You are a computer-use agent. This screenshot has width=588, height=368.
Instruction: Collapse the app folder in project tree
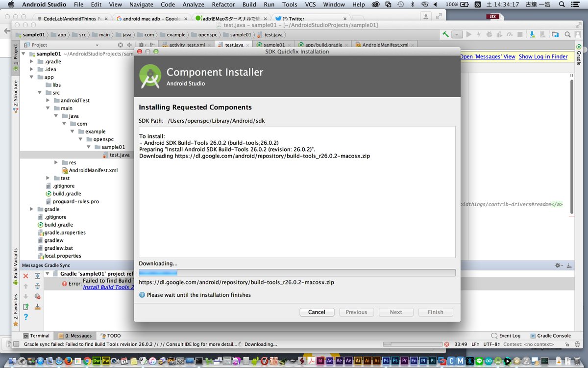click(32, 77)
